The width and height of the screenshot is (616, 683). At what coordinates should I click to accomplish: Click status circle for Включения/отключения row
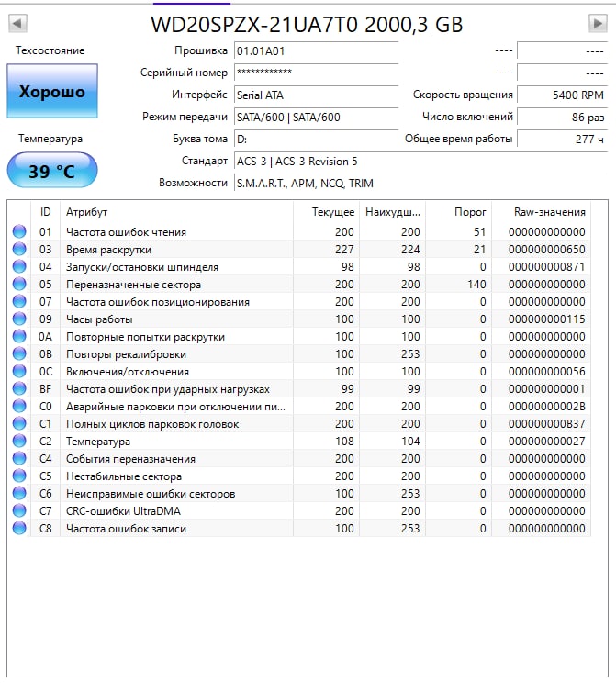(x=19, y=371)
